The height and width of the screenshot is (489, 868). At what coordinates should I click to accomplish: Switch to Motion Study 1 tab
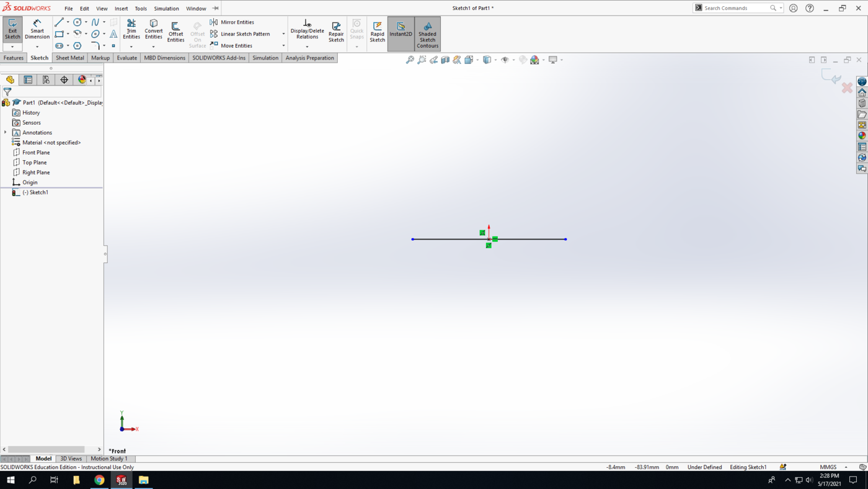pyautogui.click(x=109, y=459)
